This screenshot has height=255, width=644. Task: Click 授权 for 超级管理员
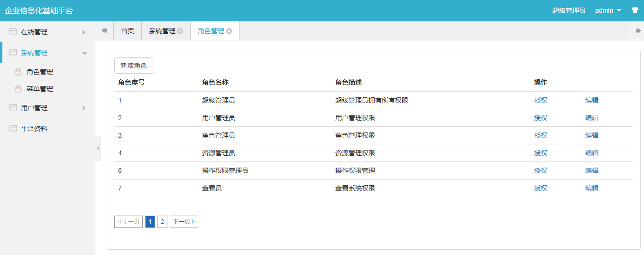[x=541, y=100]
